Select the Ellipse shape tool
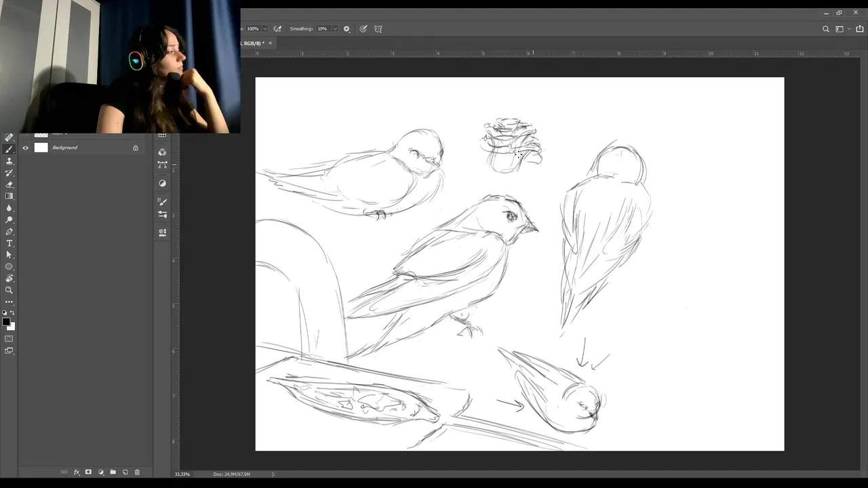This screenshot has width=868, height=488. pos(9,266)
